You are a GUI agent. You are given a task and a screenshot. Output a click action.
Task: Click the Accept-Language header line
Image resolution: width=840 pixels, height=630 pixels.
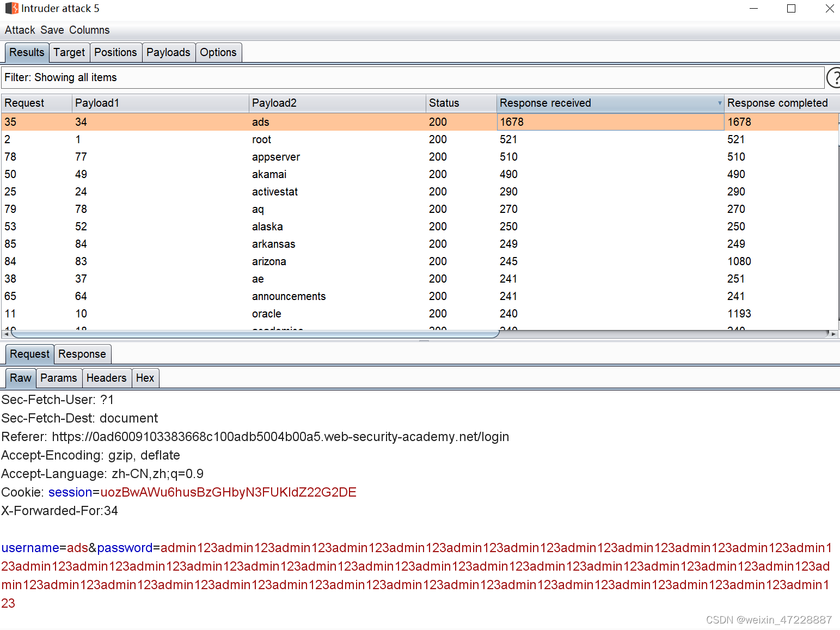(102, 474)
